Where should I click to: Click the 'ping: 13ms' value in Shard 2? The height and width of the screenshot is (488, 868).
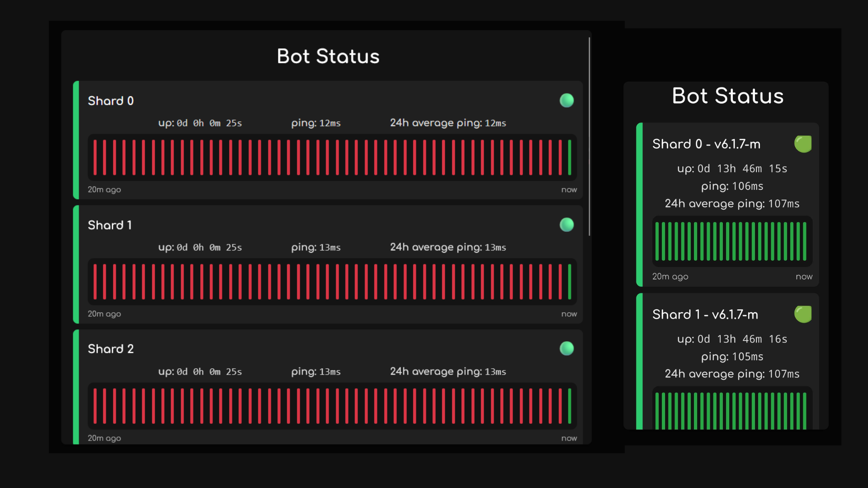(x=316, y=371)
